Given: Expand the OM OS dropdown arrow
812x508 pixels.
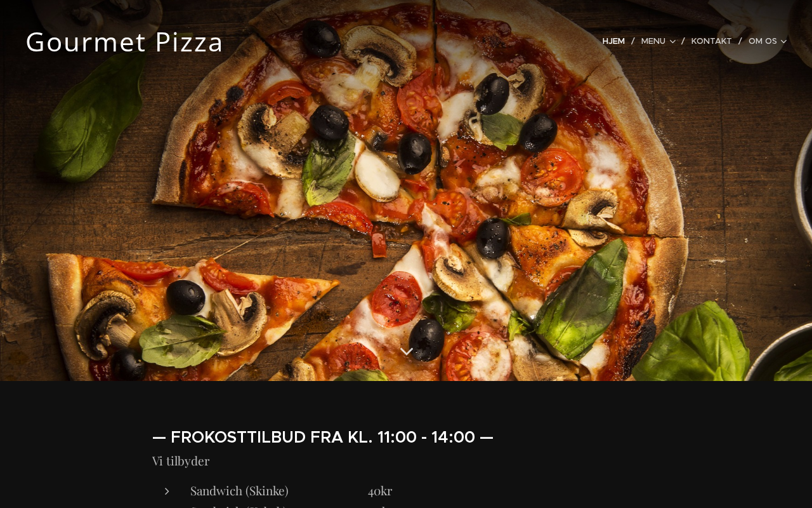Looking at the screenshot, I should coord(783,41).
